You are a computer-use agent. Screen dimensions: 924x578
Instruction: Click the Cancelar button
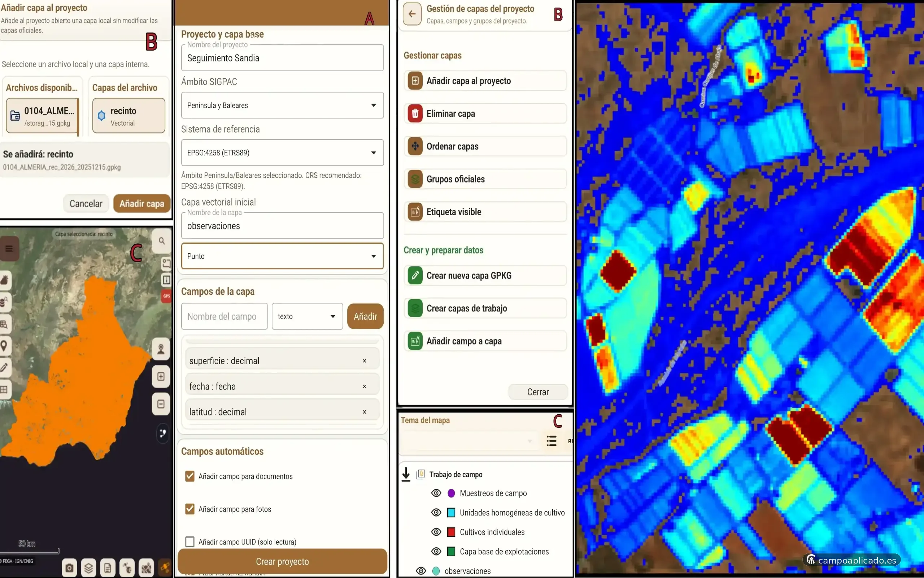click(x=86, y=203)
